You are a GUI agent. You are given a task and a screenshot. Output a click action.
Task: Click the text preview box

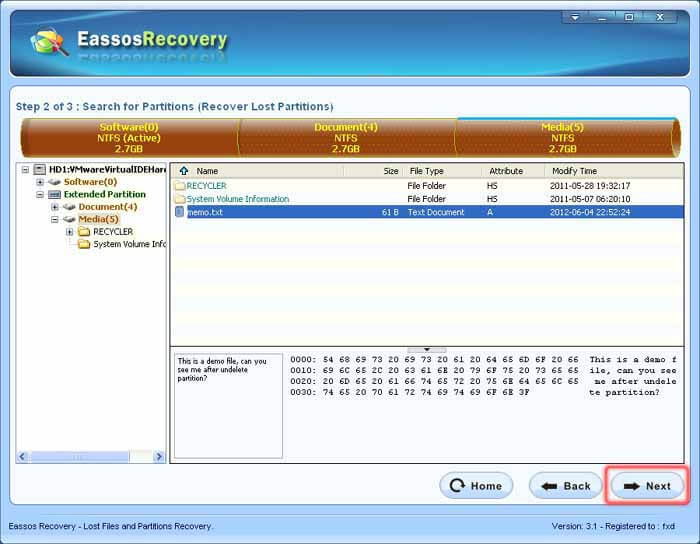pos(228,406)
